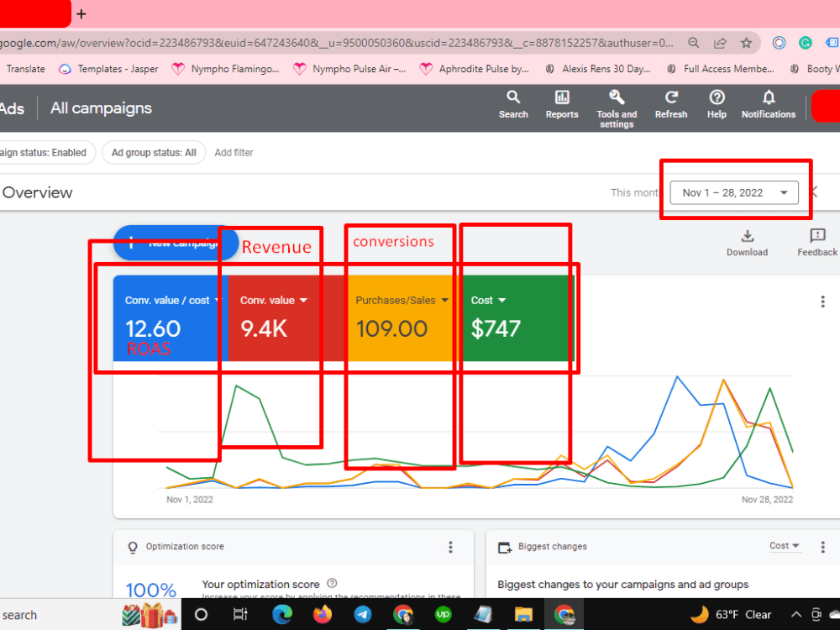Open Full Access Member bookmark
The image size is (840, 630).
point(721,69)
